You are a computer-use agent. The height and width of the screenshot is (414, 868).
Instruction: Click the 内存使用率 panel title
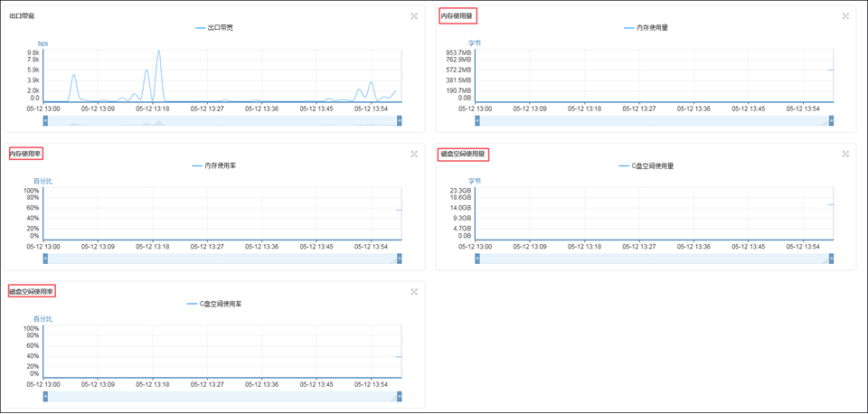tap(26, 154)
